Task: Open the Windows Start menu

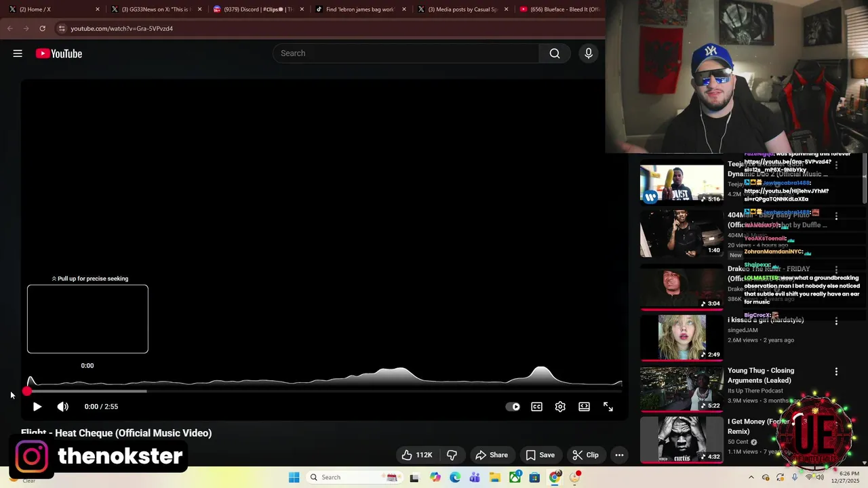Action: 294,477
